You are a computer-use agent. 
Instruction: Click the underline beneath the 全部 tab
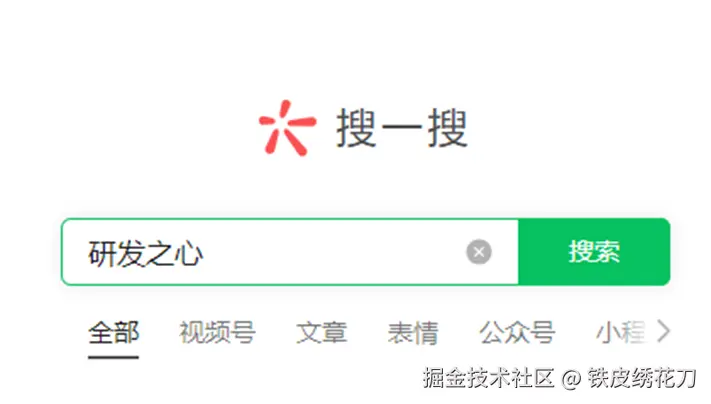click(113, 357)
